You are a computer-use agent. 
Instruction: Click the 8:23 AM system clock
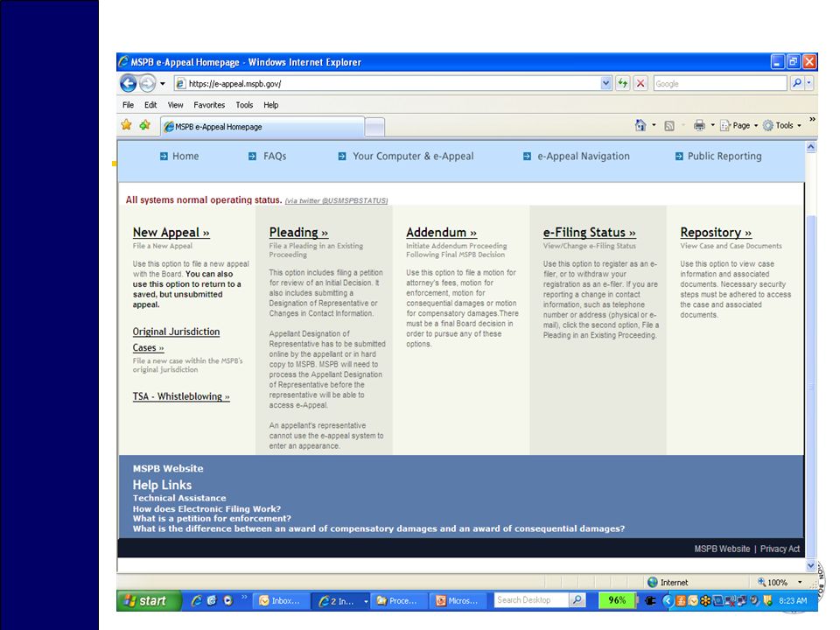point(794,601)
